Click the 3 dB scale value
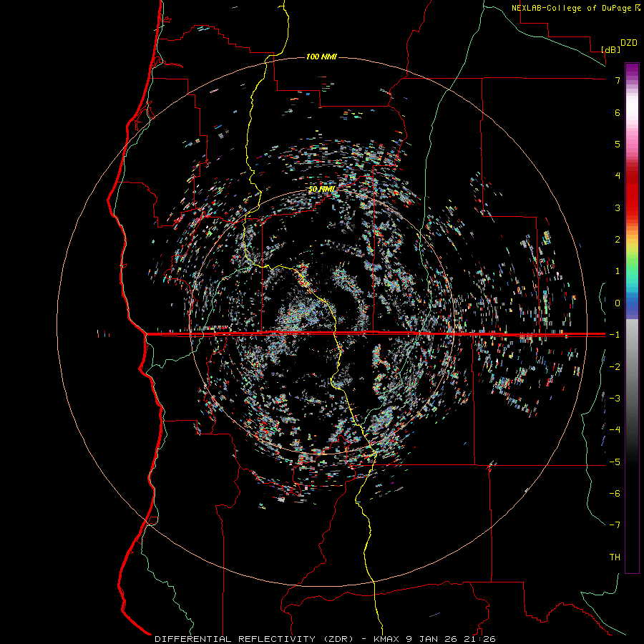 click(618, 208)
